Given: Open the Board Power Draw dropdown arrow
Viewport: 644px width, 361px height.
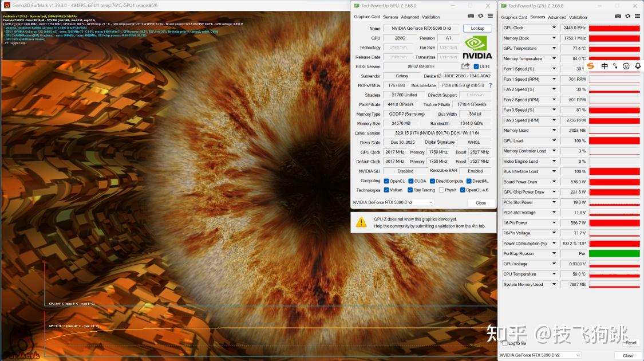Looking at the screenshot, I should (554, 182).
